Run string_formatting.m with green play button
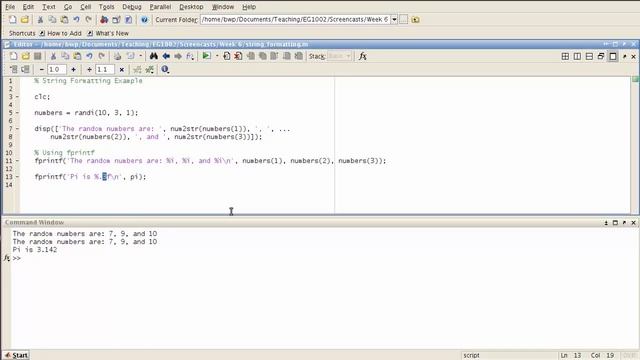 [x=207, y=56]
